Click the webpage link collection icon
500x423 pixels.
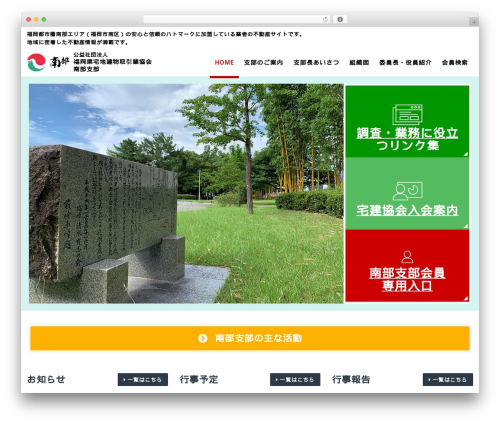tap(407, 114)
